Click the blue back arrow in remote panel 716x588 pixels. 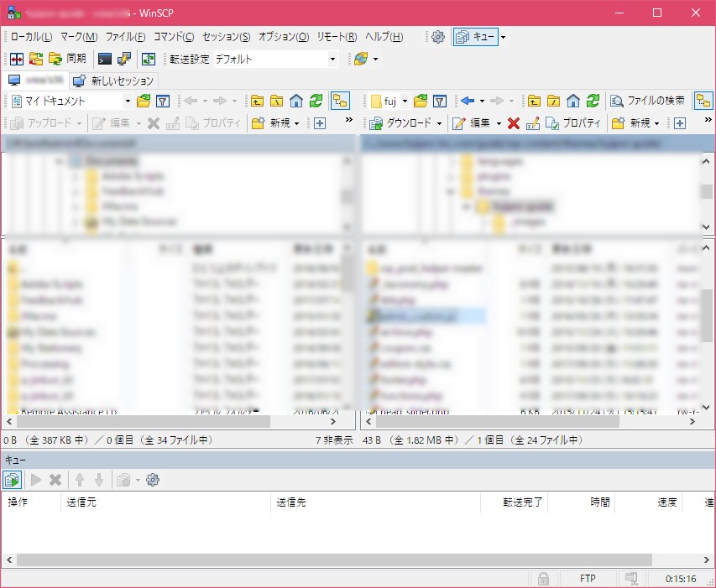[468, 101]
